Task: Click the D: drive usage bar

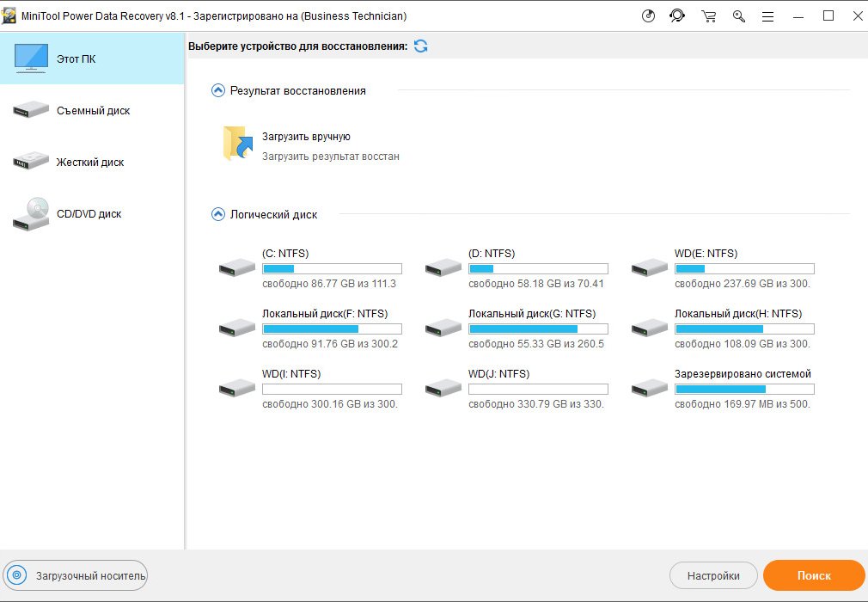Action: pos(538,268)
